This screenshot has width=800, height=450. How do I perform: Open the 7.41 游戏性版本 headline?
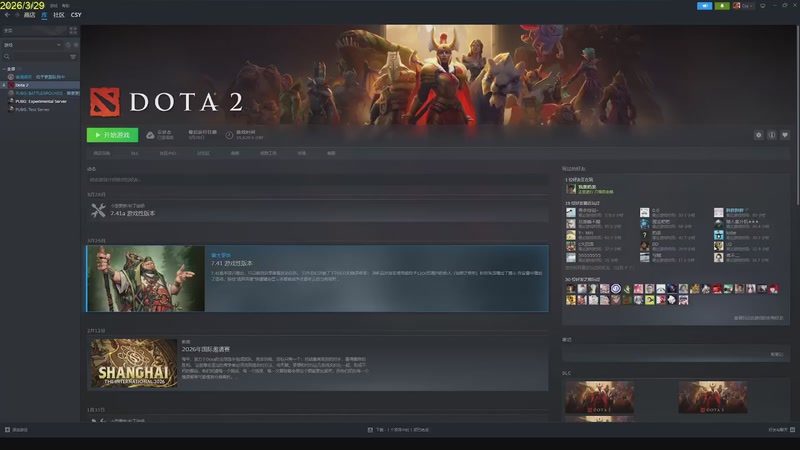coord(232,263)
